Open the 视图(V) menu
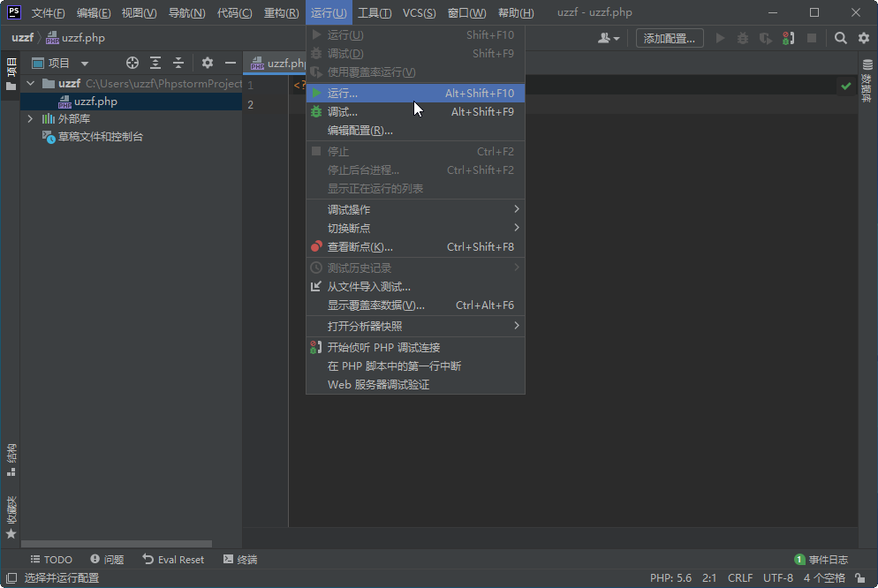The height and width of the screenshot is (588, 878). pyautogui.click(x=139, y=12)
